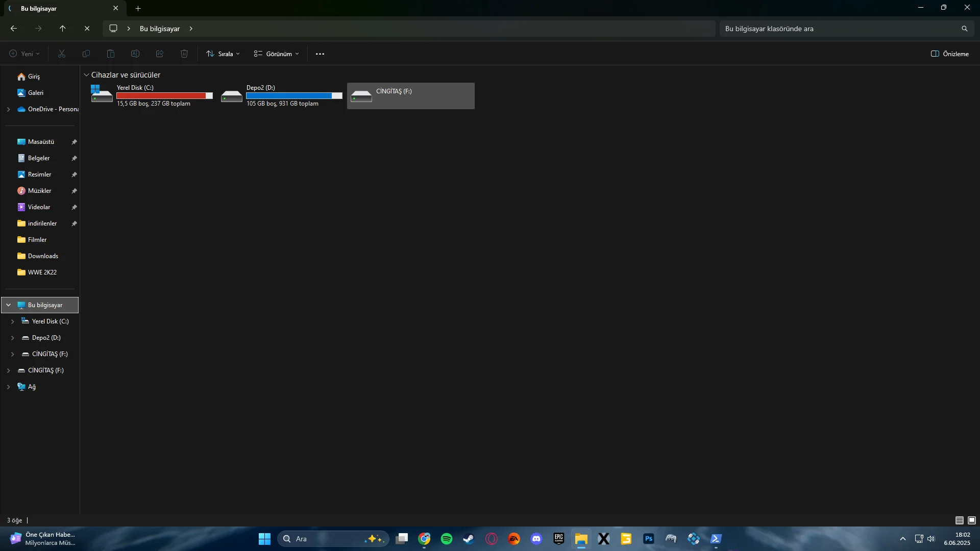The width and height of the screenshot is (980, 551).
Task: Click the search magnifier icon
Action: (x=964, y=29)
